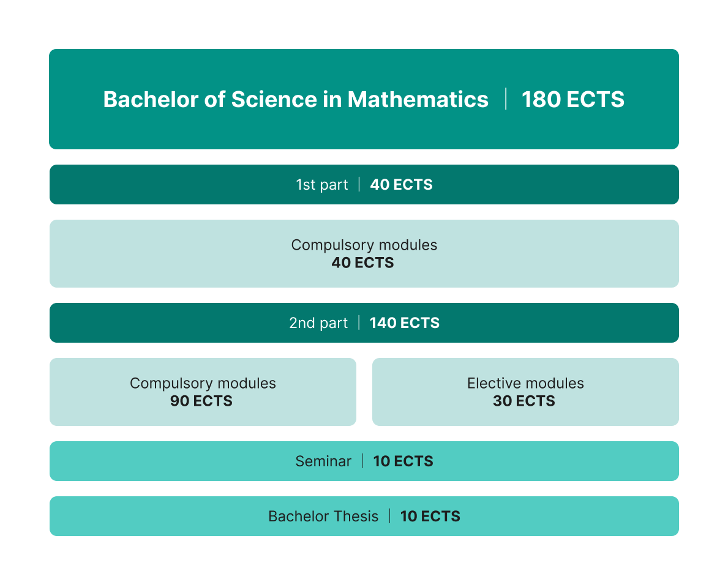Click the Elective modules text label
728x585 pixels.
525,383
